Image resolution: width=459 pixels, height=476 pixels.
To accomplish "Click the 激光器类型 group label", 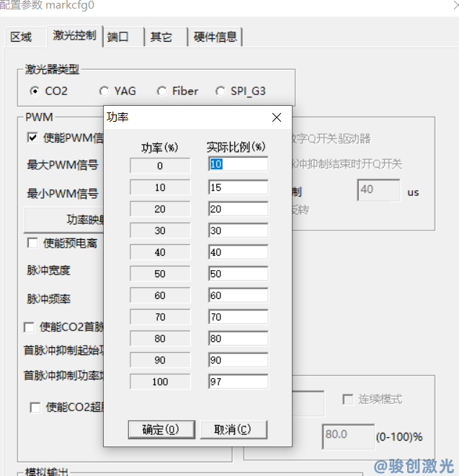I will (x=52, y=69).
